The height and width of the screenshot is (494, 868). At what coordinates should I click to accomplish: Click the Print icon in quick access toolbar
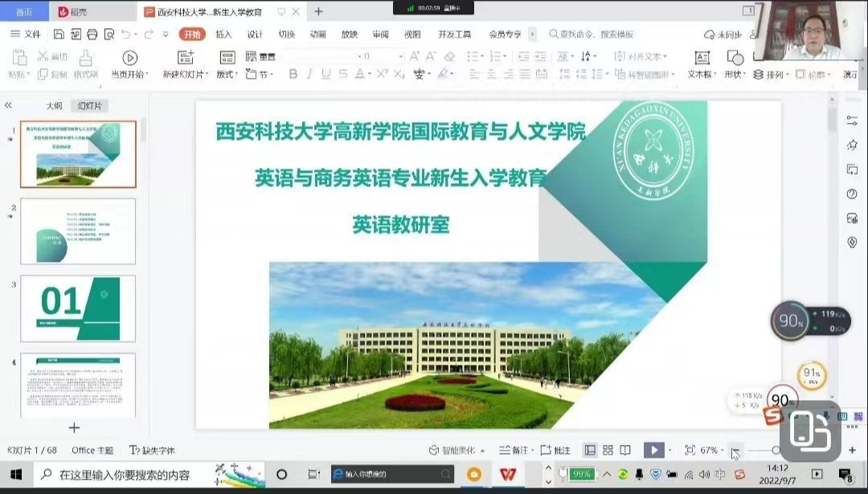tap(92, 35)
